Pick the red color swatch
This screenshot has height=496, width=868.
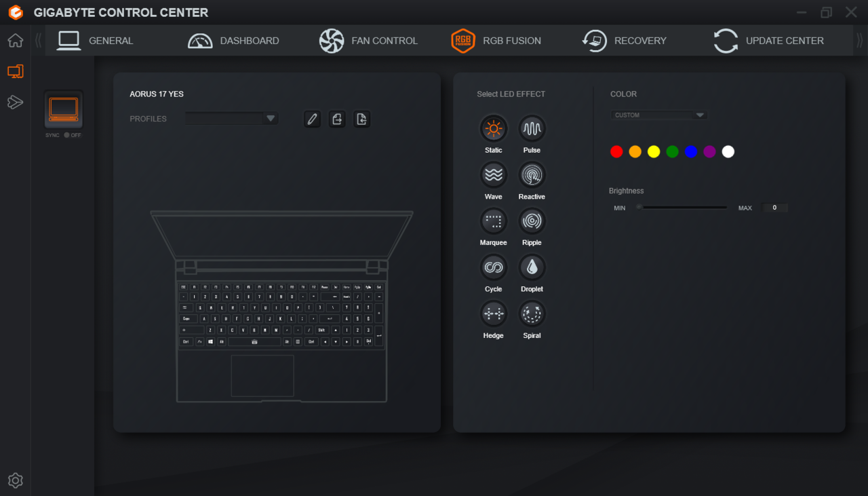click(616, 152)
